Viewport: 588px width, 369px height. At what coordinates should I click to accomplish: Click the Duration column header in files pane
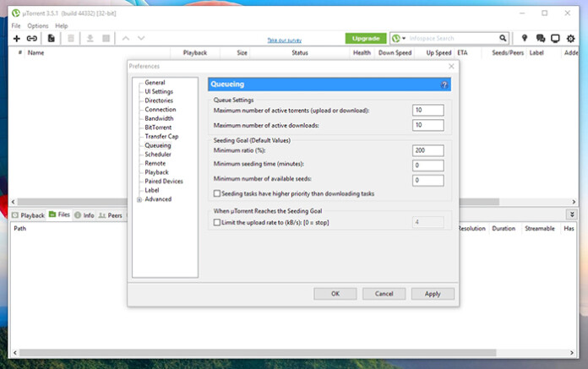[x=504, y=229]
